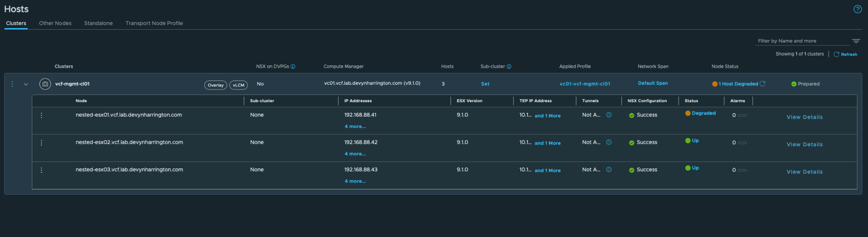Open info icon beside NSX on DVPGs
The width and height of the screenshot is (868, 237).
coord(293,67)
